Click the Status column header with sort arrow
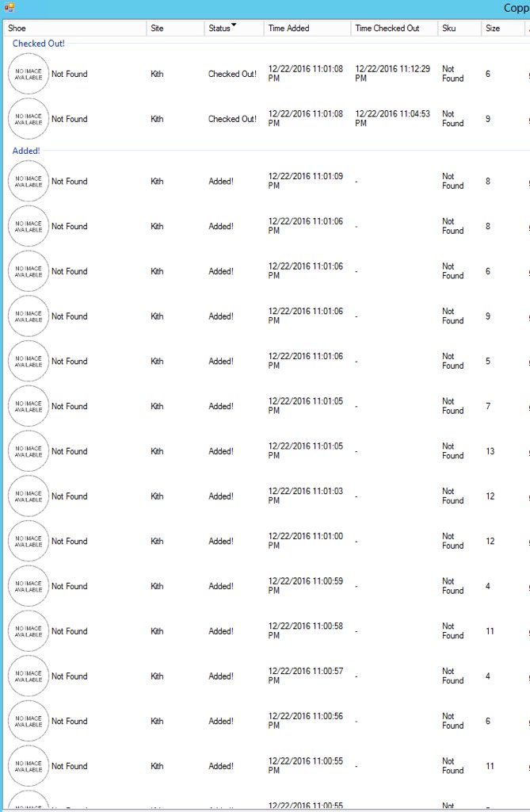The height and width of the screenshot is (812, 530). (234, 29)
